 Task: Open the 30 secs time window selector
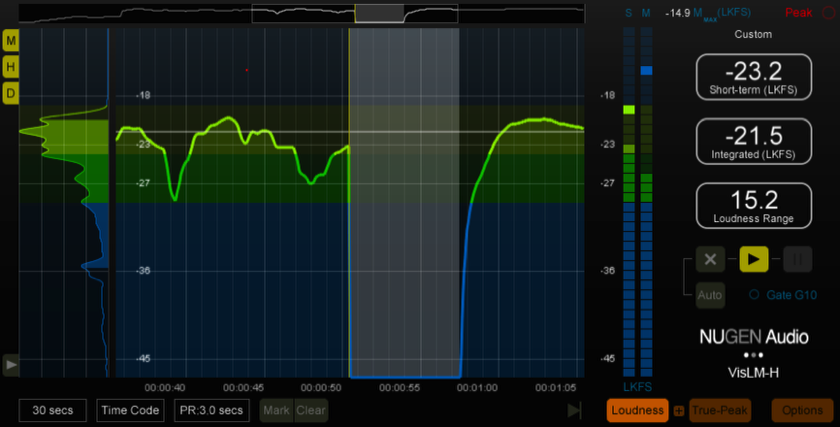click(53, 410)
